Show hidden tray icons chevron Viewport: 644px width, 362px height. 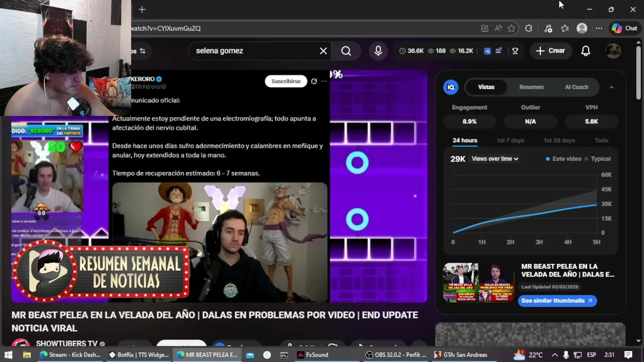pos(554,354)
